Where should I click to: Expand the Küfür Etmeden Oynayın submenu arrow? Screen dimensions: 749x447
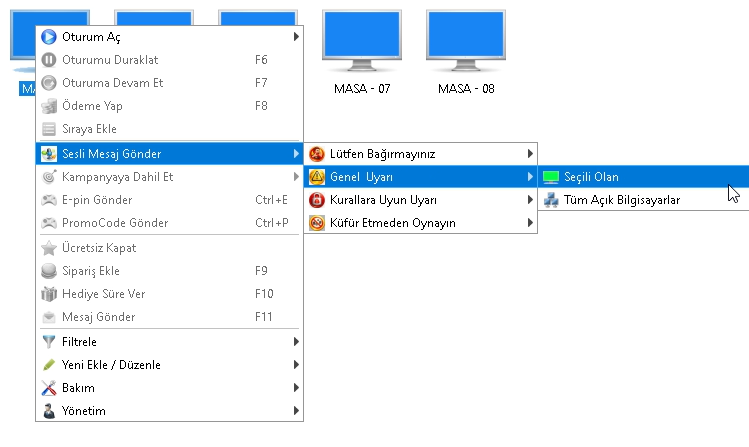530,223
